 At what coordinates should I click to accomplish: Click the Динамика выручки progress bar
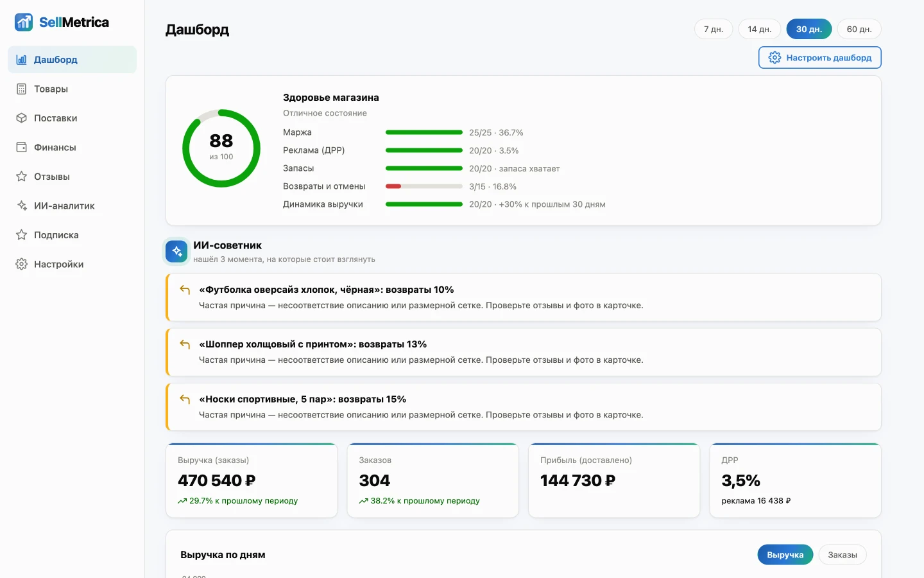pos(424,204)
